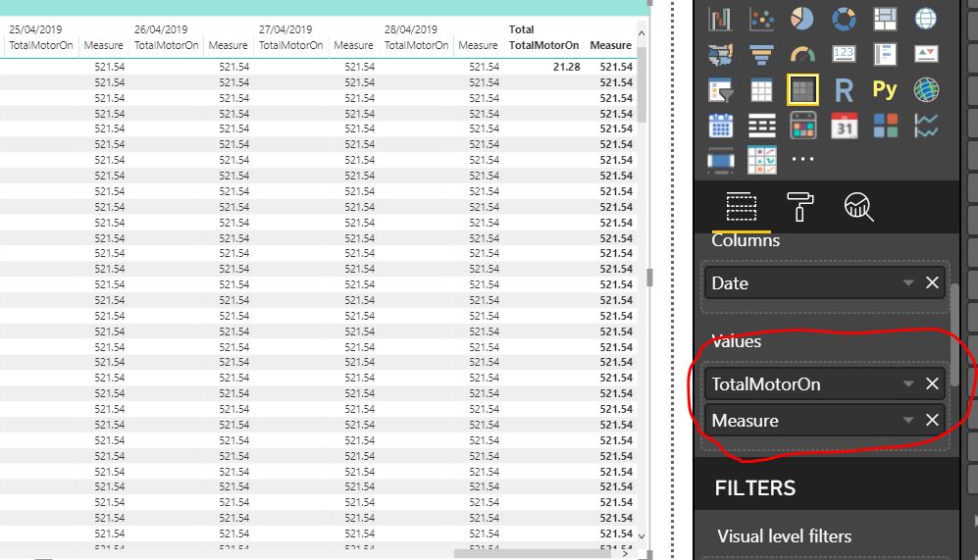Screen dimensions: 978x560
Task: Select the card 123 visualization
Action: point(844,54)
